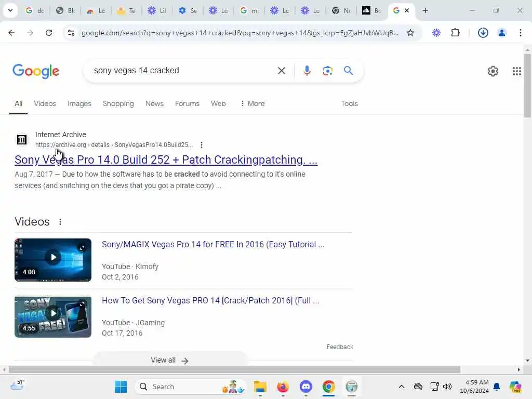Play the Kimofy video thumbnail
This screenshot has width=532, height=399.
(53, 260)
